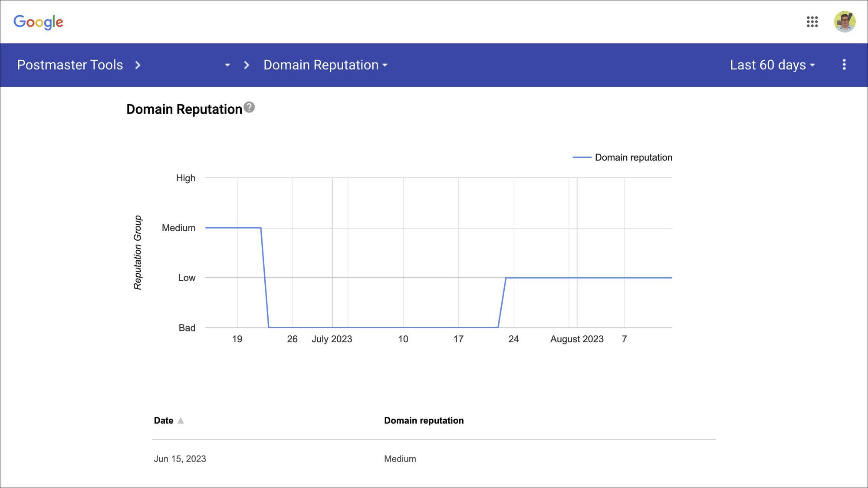Click the August 2023 axis label
The height and width of the screenshot is (488, 868).
coord(577,339)
